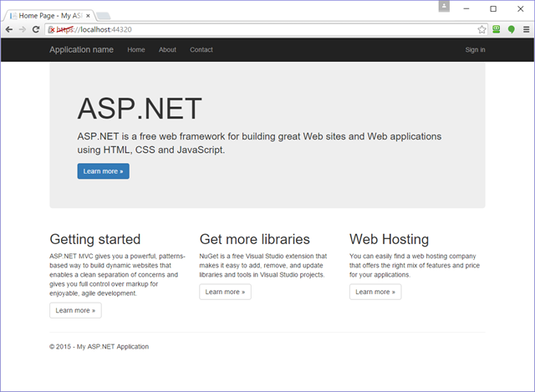This screenshot has height=392, width=535.
Task: Open the Contact navbar link
Action: [201, 50]
